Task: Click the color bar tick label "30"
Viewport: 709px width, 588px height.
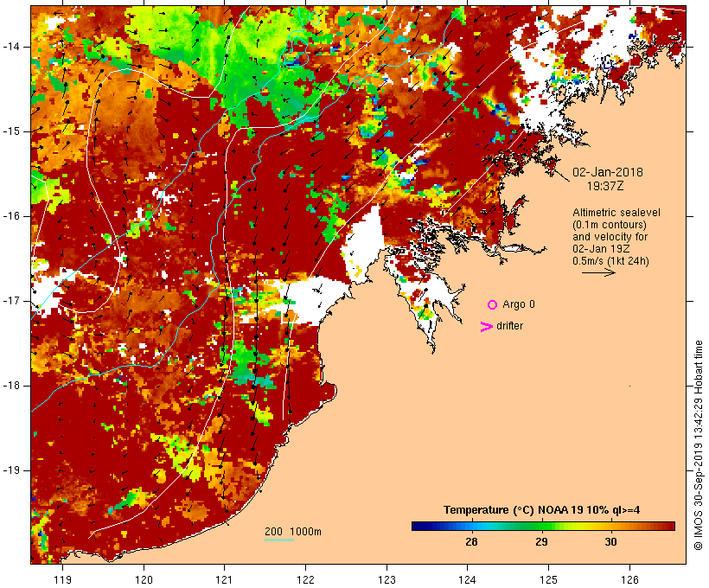Action: [610, 542]
